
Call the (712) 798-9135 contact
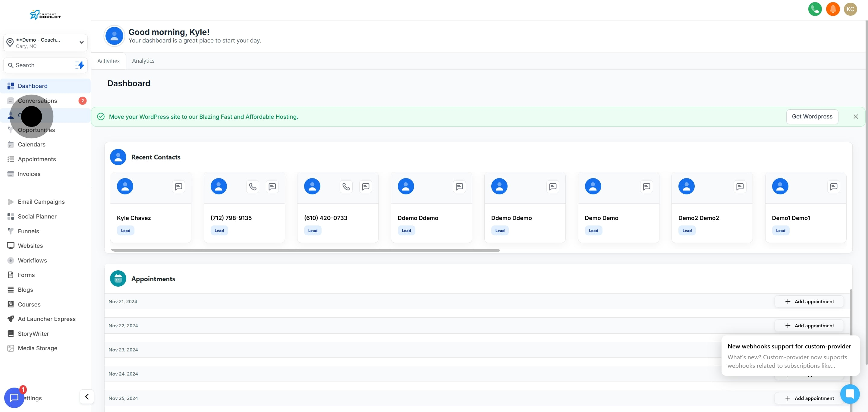[252, 186]
